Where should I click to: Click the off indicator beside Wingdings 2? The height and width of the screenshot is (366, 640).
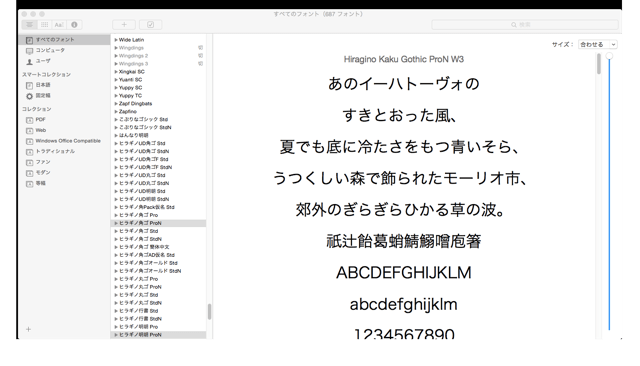tap(200, 55)
